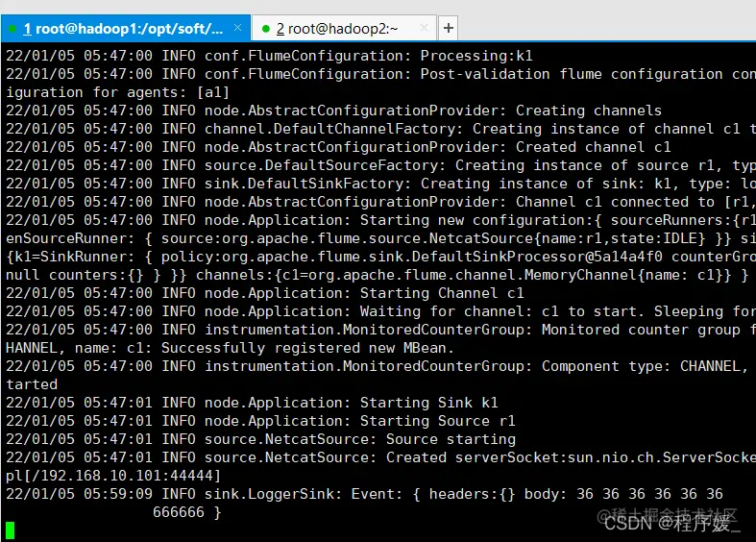Click 'MemoryChannel{name: c1}}' text

[628, 276]
